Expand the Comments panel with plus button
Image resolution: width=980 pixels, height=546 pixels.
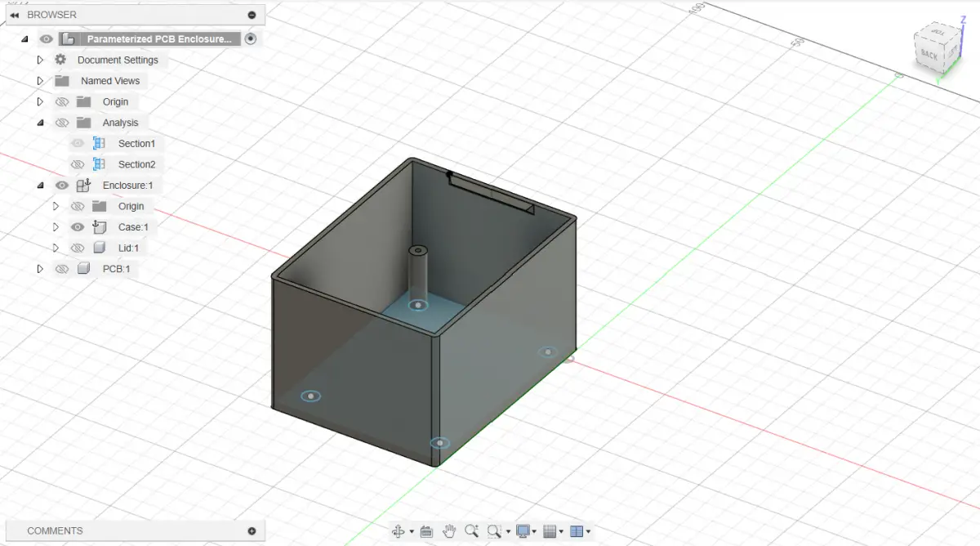tap(252, 531)
